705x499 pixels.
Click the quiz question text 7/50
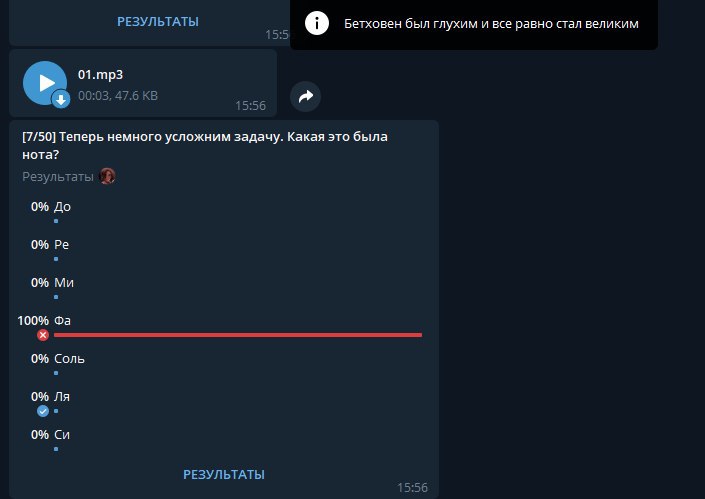coord(205,145)
